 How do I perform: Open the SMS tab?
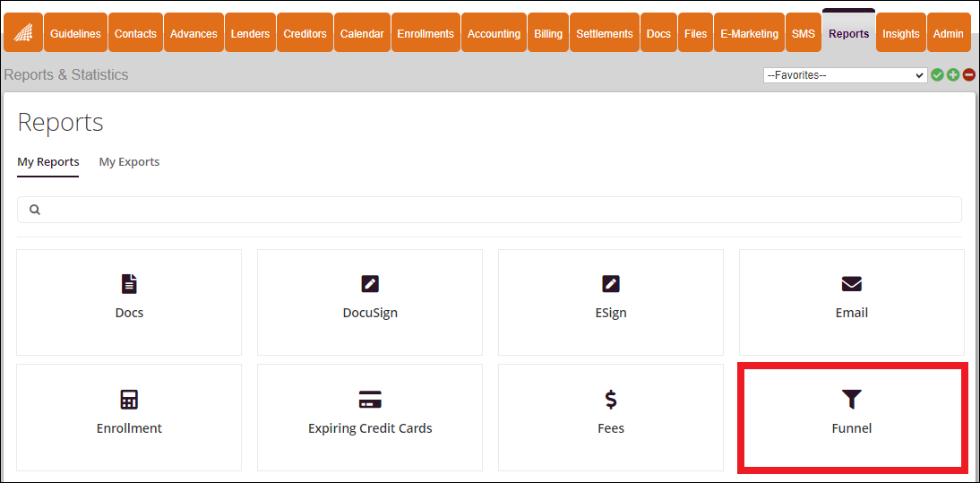pos(804,32)
